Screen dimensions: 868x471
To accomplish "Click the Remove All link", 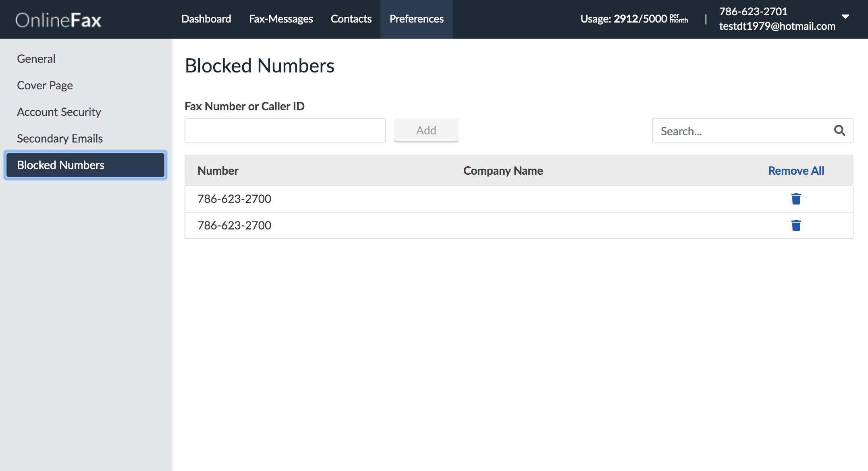I will 796,170.
